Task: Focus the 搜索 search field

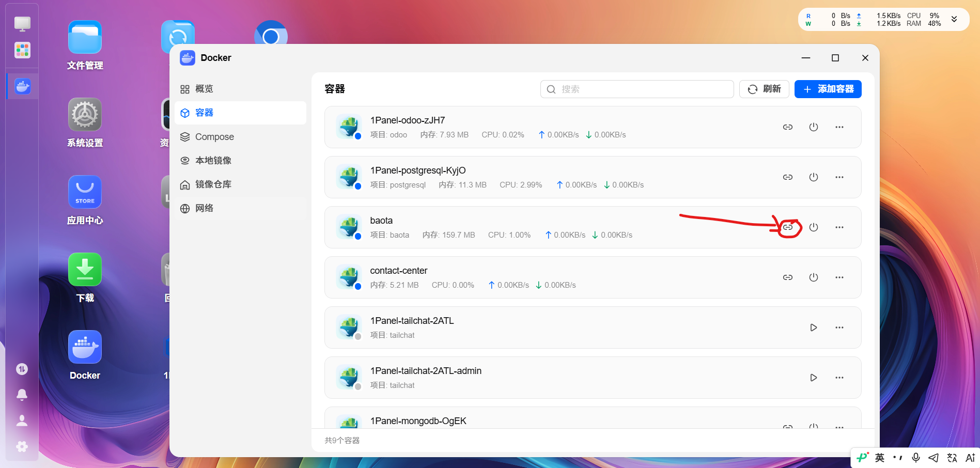Action: [x=637, y=89]
